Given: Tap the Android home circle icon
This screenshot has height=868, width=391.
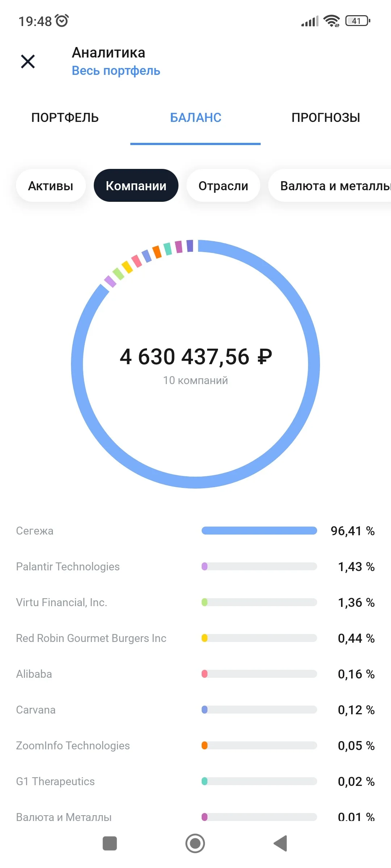Looking at the screenshot, I should [x=195, y=843].
